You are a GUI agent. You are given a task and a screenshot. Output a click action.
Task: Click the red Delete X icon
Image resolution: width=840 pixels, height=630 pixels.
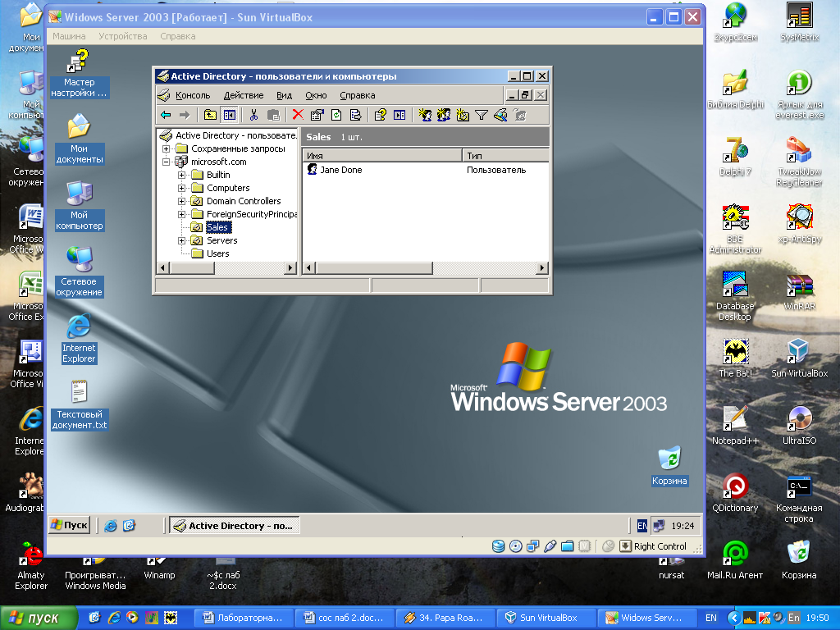[298, 115]
